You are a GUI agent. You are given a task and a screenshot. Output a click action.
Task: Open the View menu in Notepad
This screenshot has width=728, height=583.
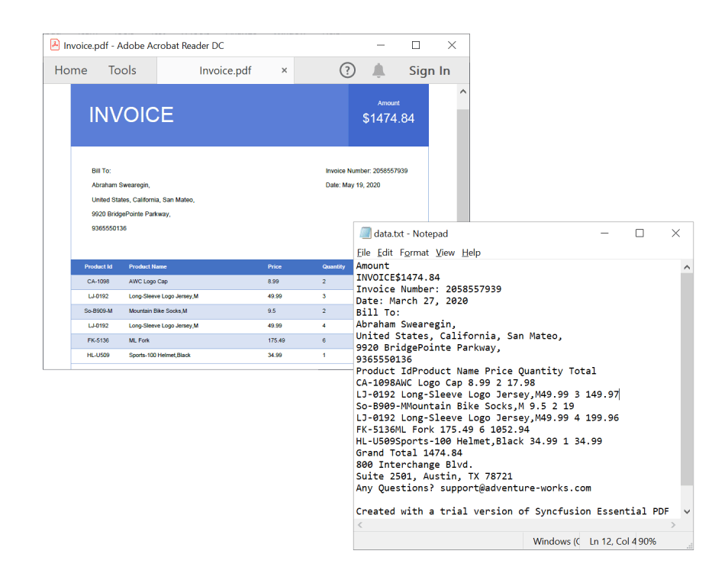(x=445, y=253)
